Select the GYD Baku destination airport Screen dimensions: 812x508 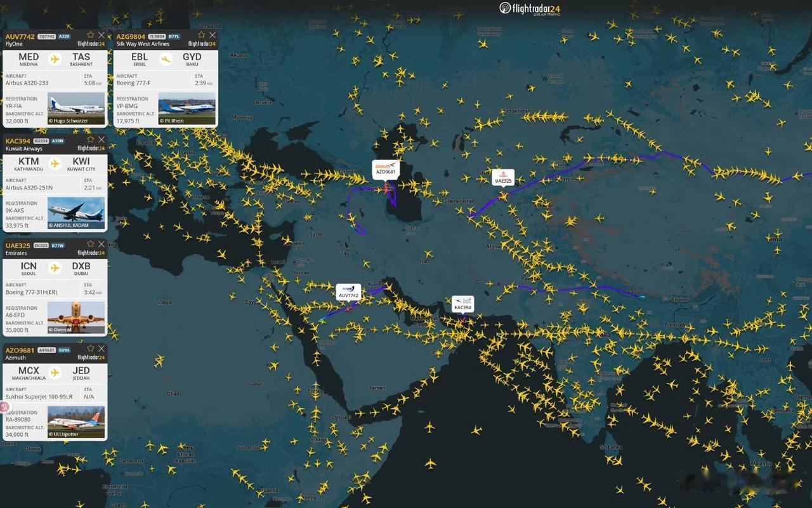pyautogui.click(x=192, y=59)
